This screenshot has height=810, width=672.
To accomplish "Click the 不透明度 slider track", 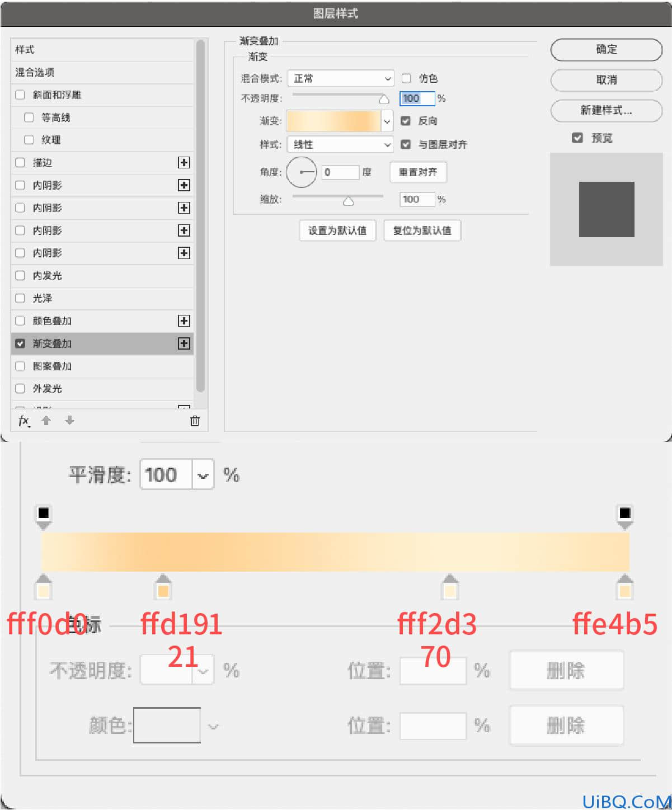I will coord(338,95).
